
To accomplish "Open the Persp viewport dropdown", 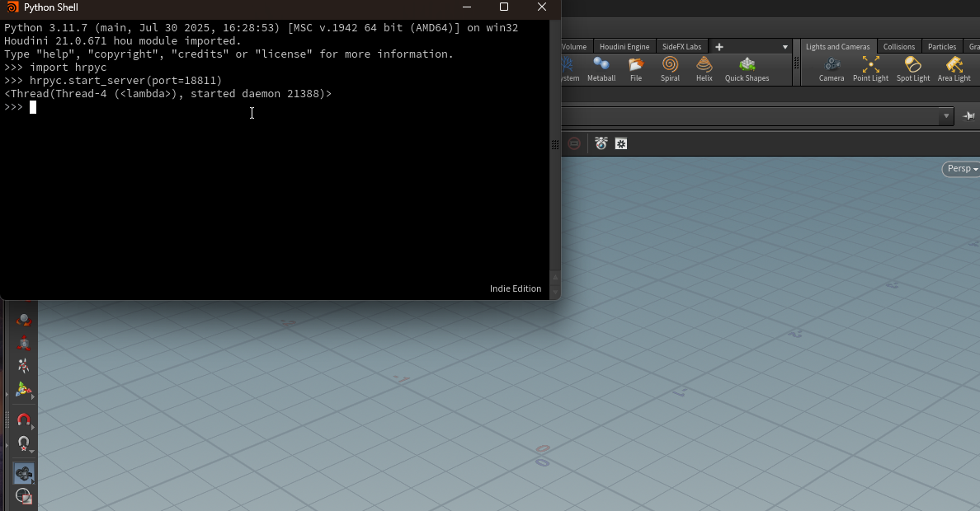I will coord(961,169).
